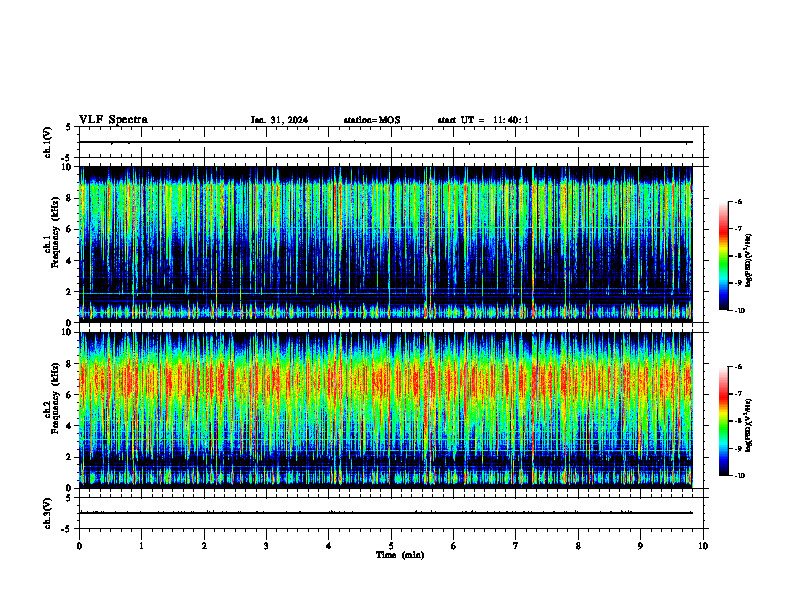Click the time axis tick label '4'
792x612 pixels.
click(329, 546)
